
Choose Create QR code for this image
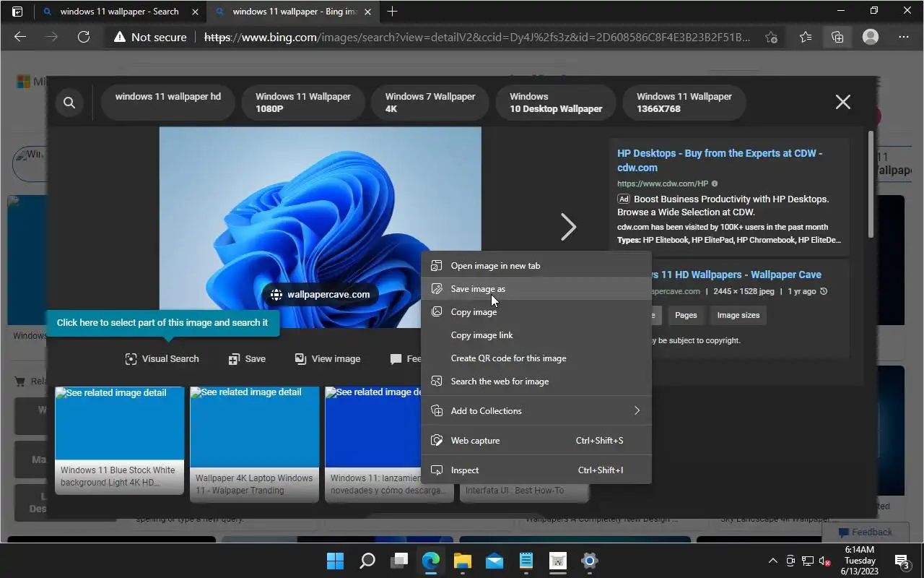(x=536, y=358)
